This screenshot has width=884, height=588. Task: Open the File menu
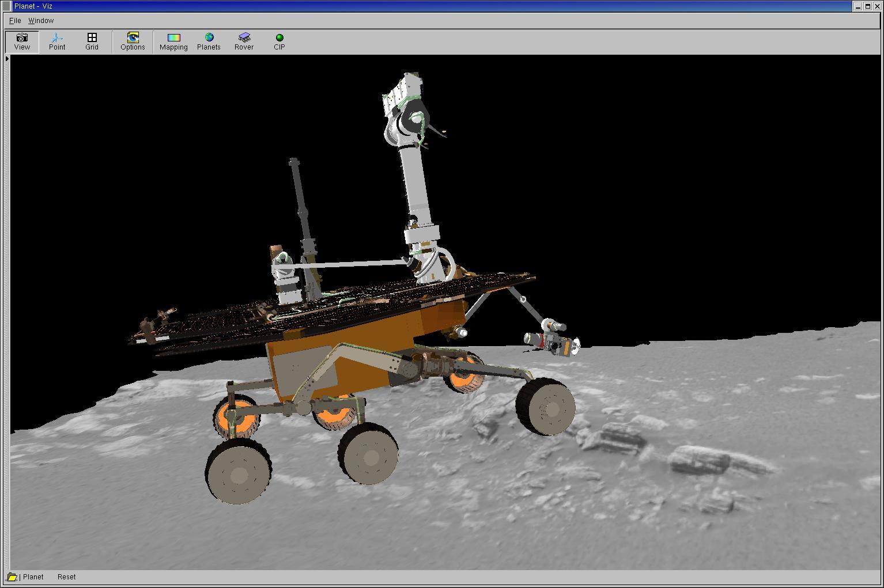pos(15,20)
